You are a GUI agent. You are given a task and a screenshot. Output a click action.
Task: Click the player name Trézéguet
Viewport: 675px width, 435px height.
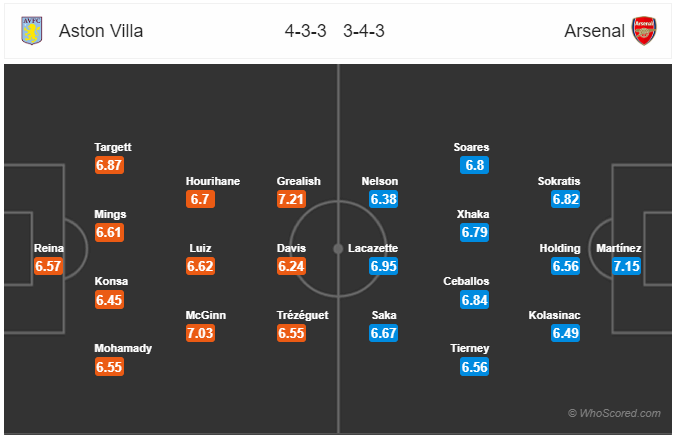(x=302, y=315)
